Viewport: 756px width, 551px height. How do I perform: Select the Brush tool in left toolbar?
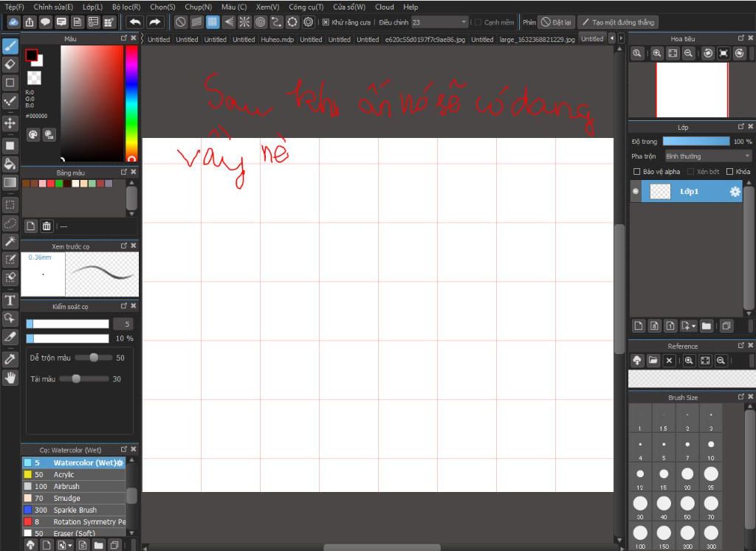point(10,46)
